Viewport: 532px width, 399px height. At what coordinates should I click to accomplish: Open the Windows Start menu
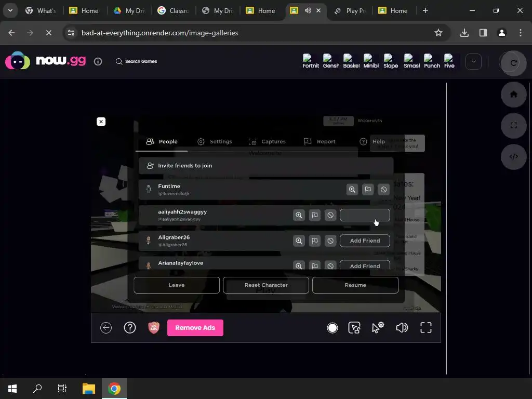pyautogui.click(x=12, y=389)
